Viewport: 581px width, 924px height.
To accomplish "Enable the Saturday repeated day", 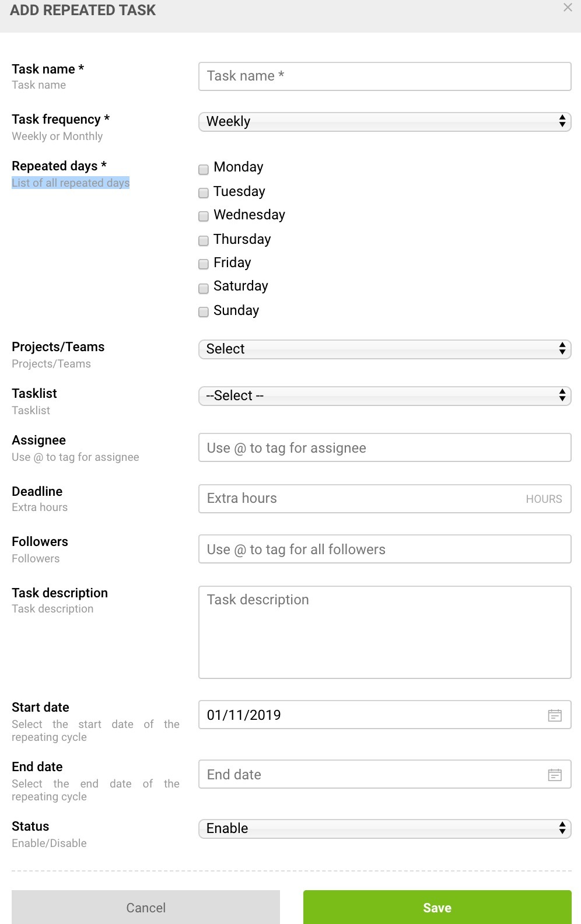I will (x=203, y=288).
